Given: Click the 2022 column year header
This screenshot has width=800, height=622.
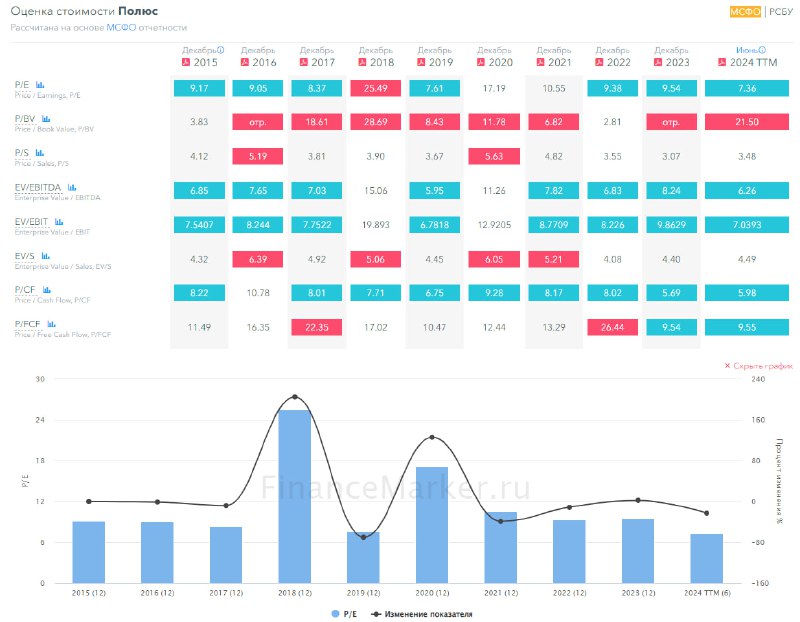Looking at the screenshot, I should coord(619,62).
